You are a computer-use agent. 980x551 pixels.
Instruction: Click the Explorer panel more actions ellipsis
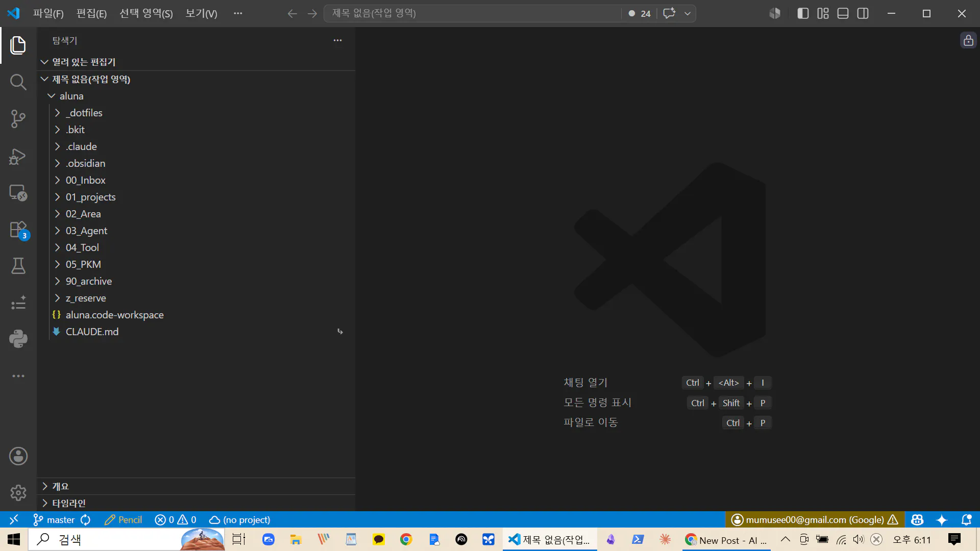click(x=337, y=40)
